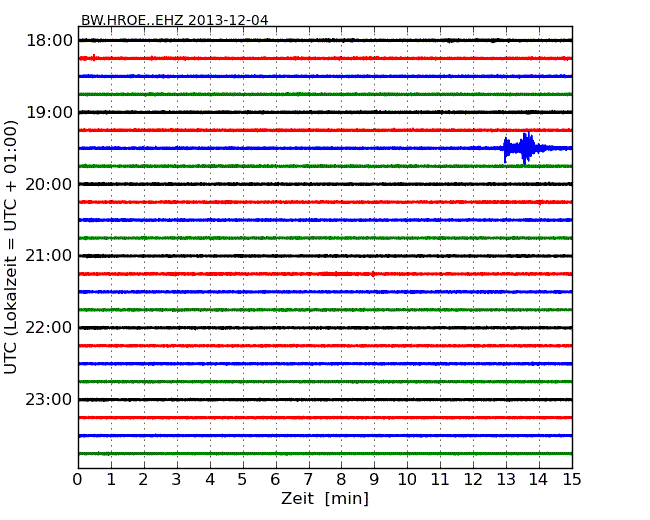Screen dimensions: 650x520
Task: Click the x-axis tick label 8
Action: 341,480
